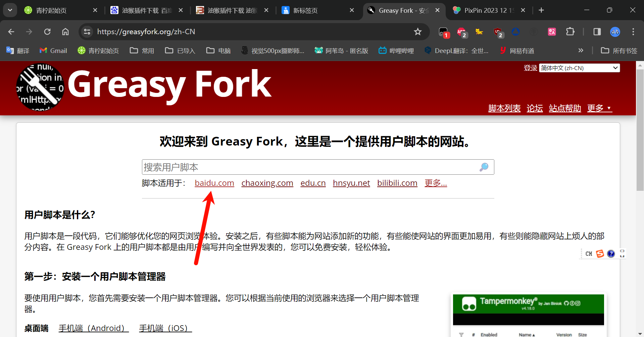Show hidden bookmarks overflow chevron
The image size is (644, 337).
pyautogui.click(x=581, y=51)
